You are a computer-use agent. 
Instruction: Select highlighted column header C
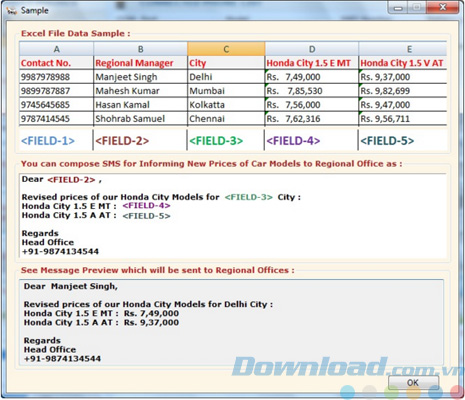click(x=226, y=49)
